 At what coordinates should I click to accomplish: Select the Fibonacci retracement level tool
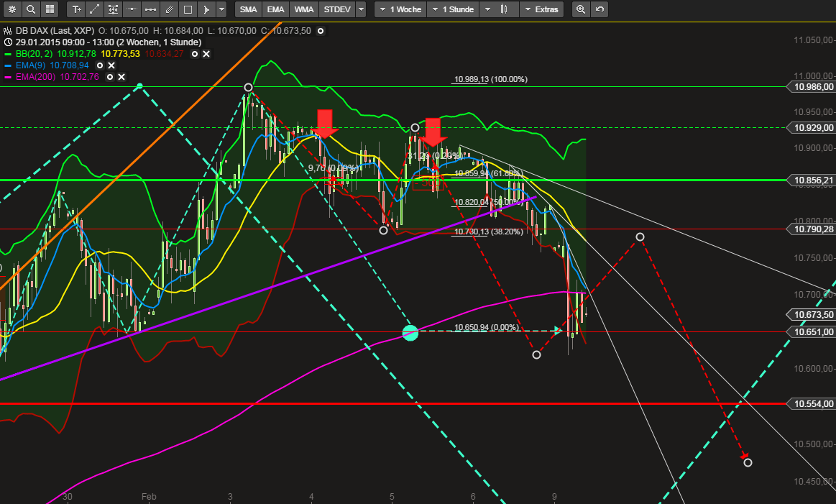(113, 9)
